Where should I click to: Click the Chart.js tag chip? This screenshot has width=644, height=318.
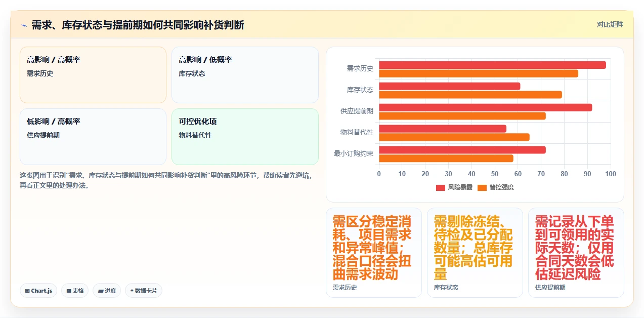coord(39,291)
